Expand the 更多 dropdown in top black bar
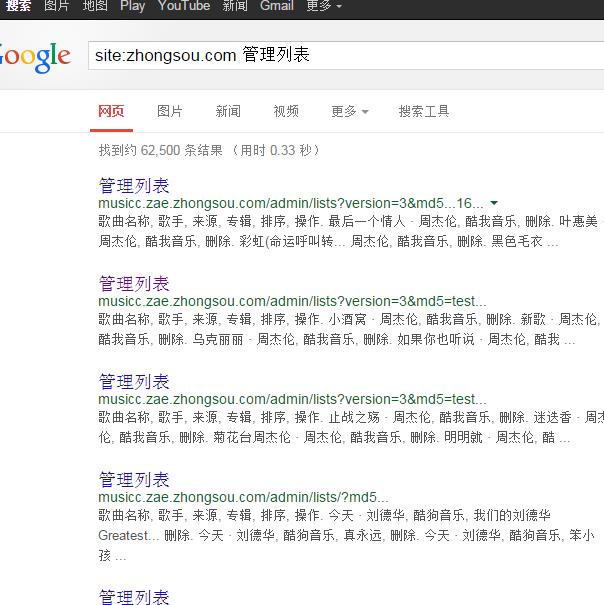604x605 pixels. (x=324, y=6)
